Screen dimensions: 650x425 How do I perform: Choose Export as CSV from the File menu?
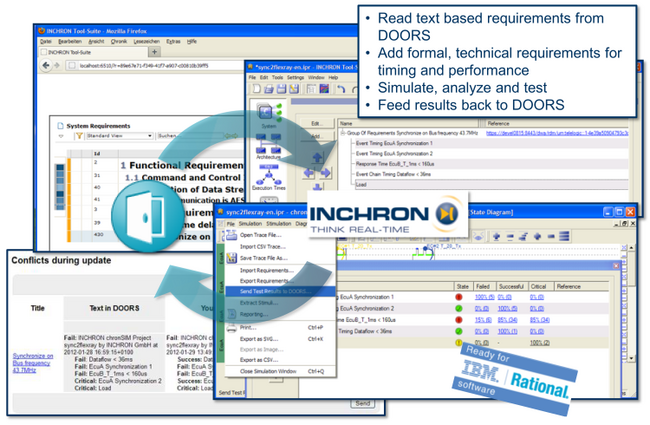point(259,360)
